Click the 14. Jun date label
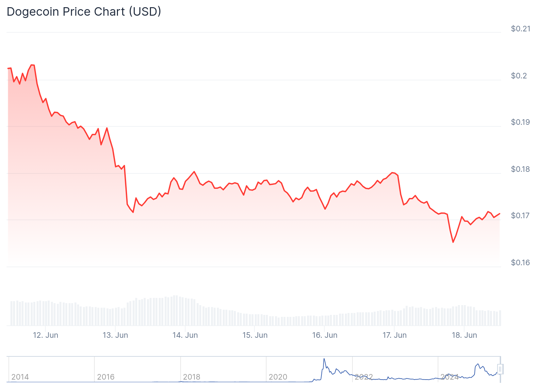This screenshot has width=537, height=392. coord(185,335)
